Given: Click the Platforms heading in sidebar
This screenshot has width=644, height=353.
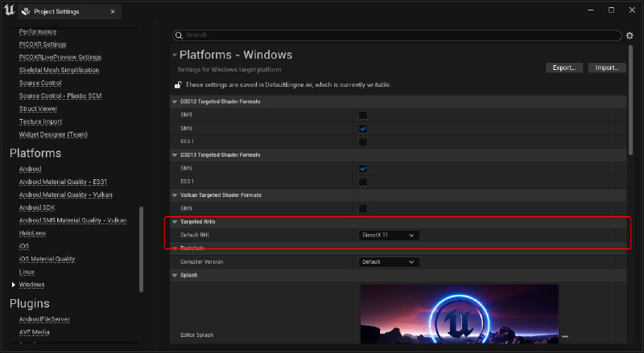Looking at the screenshot, I should point(35,153).
